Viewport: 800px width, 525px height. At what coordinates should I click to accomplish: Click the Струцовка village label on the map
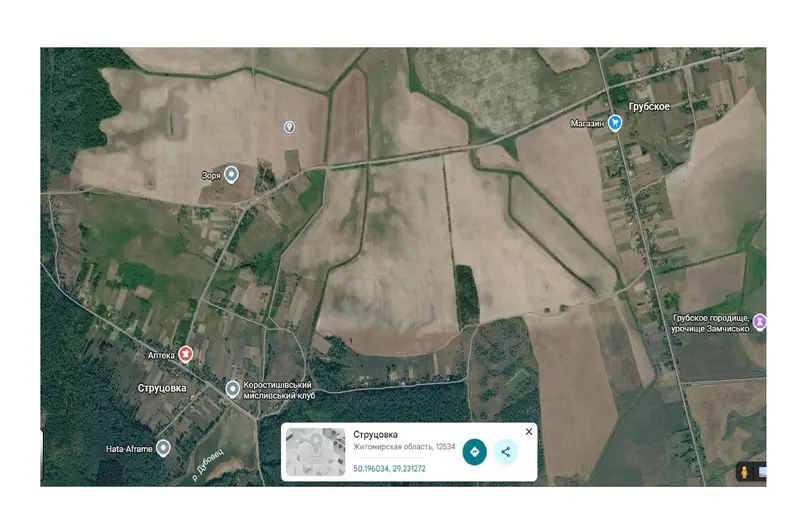162,388
